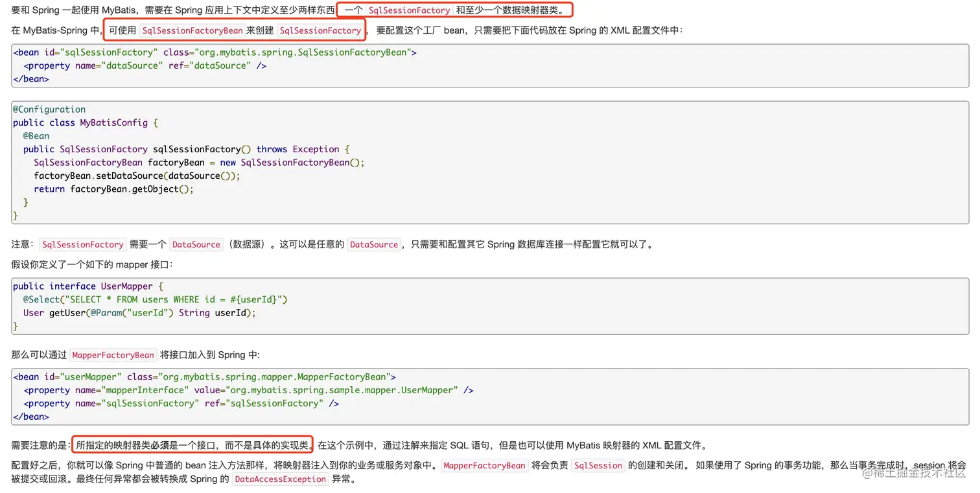980x493 pixels.
Task: Select code line bean id="userMapper"
Action: click(x=205, y=376)
